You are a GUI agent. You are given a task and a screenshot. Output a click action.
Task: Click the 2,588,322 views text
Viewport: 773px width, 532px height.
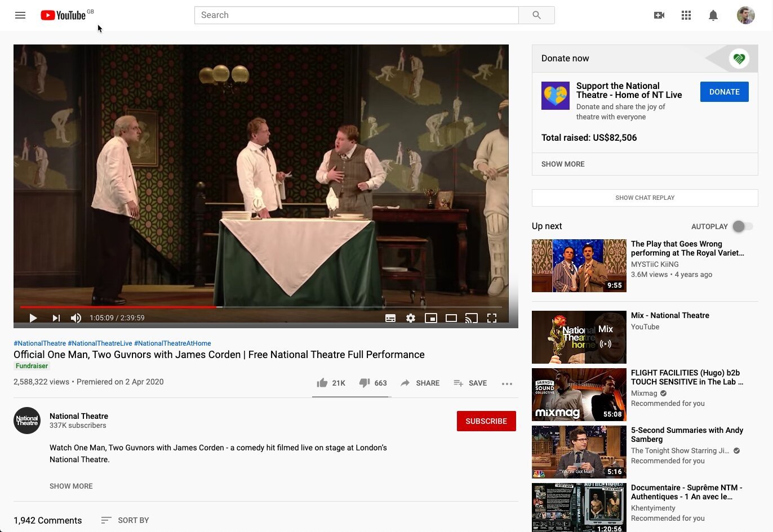(41, 382)
